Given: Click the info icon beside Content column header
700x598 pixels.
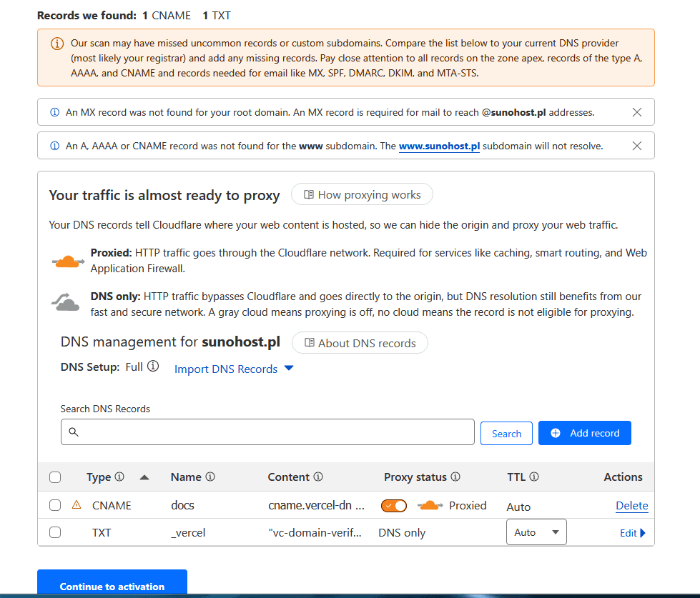Looking at the screenshot, I should coord(318,477).
